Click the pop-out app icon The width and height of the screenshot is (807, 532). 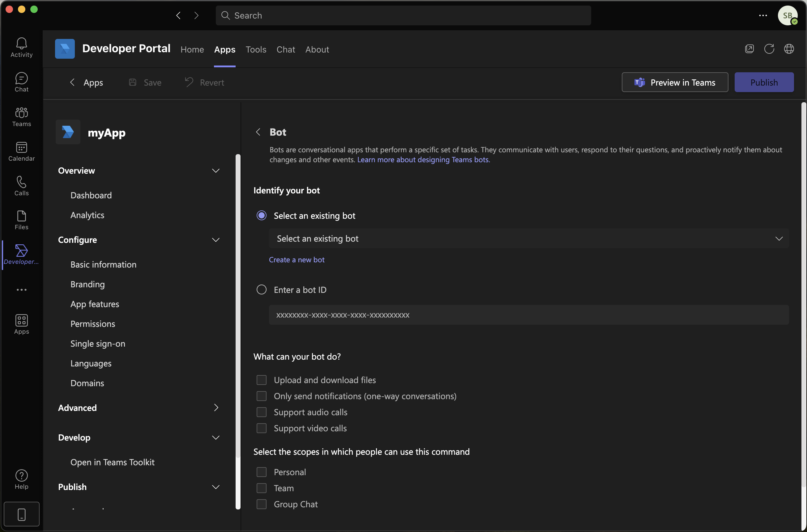[749, 49]
